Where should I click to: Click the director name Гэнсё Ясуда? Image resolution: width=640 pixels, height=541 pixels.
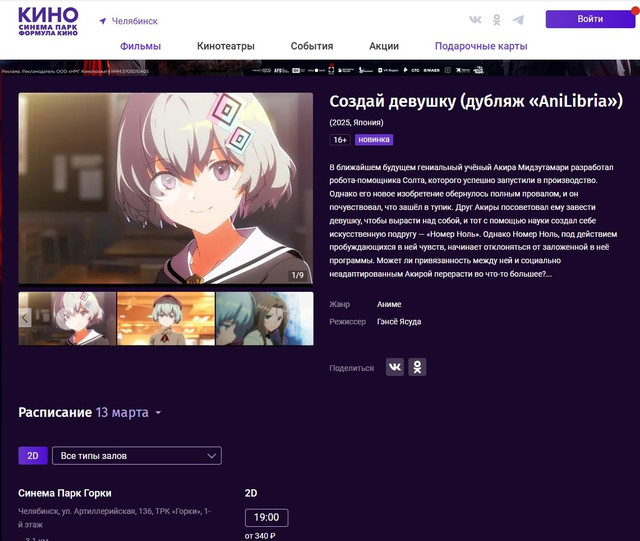pyautogui.click(x=399, y=322)
